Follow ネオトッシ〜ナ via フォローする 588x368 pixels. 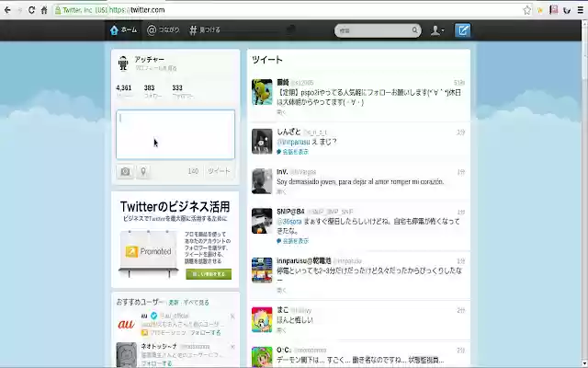[156, 363]
